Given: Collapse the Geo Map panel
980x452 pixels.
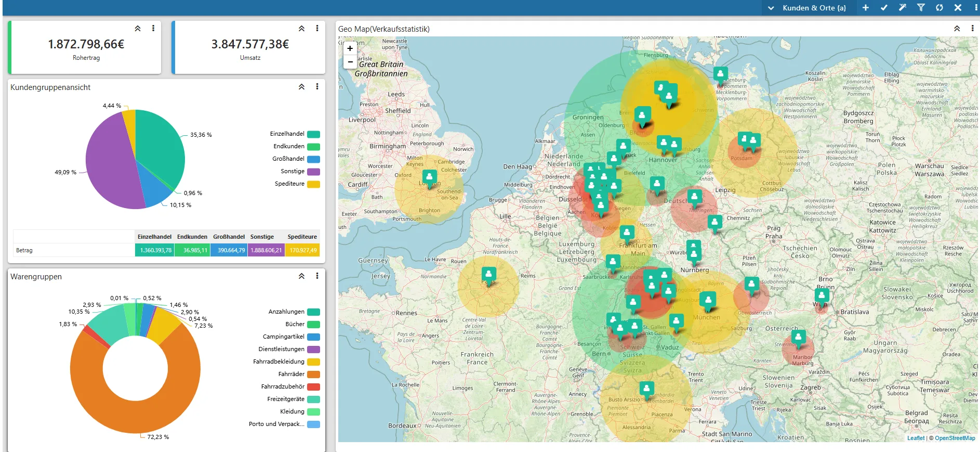Looking at the screenshot, I should tap(957, 28).
